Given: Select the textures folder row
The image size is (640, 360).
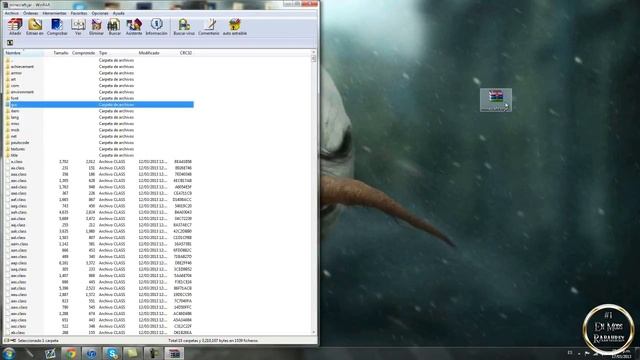Looking at the screenshot, I should pos(99,149).
